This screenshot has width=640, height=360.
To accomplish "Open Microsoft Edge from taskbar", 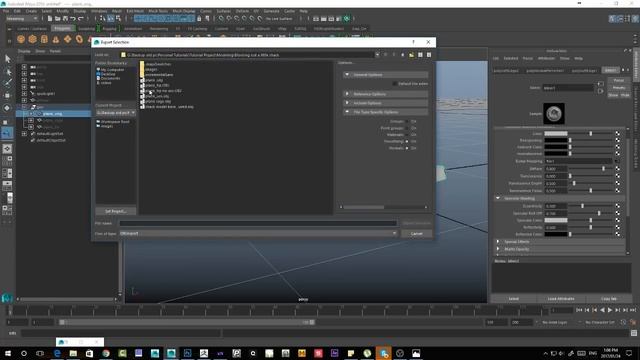I will pos(57,353).
